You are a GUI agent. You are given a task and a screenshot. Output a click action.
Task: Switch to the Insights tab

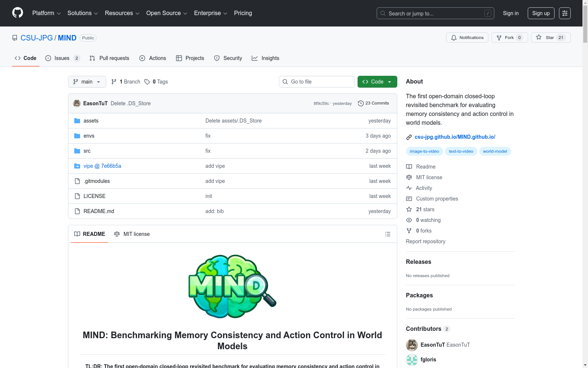click(x=265, y=58)
